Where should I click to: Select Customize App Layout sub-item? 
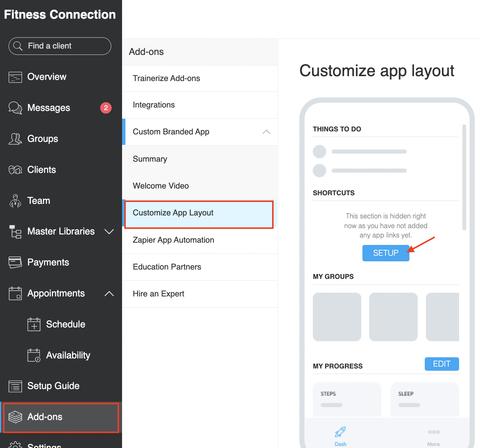(200, 213)
